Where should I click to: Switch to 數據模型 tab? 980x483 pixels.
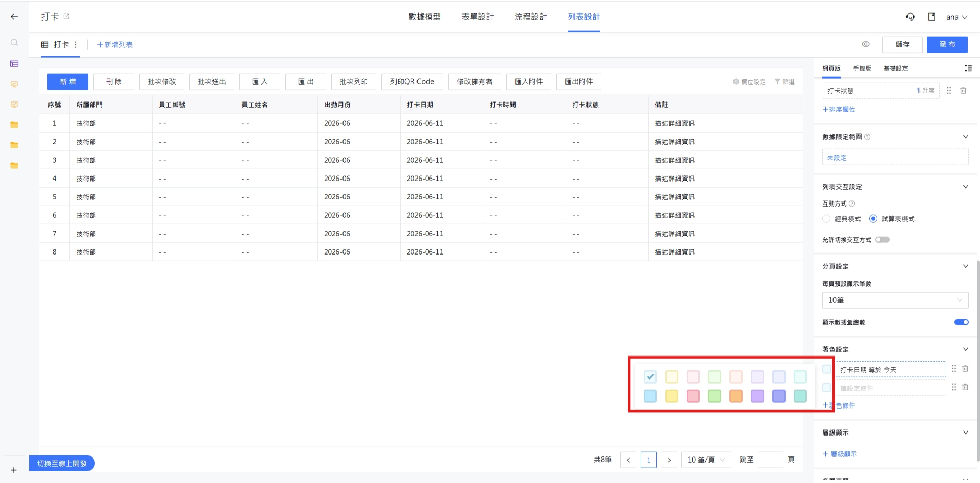point(425,17)
